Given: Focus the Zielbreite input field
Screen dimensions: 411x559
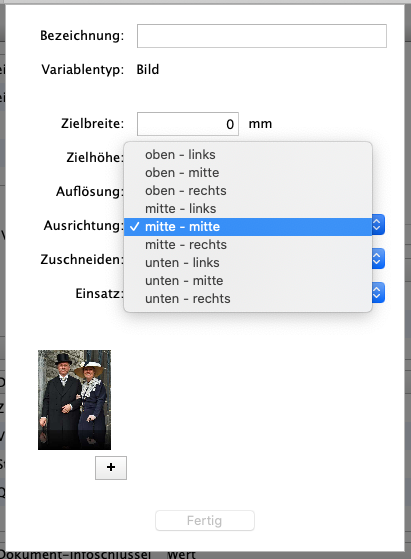Looking at the screenshot, I should [x=188, y=124].
